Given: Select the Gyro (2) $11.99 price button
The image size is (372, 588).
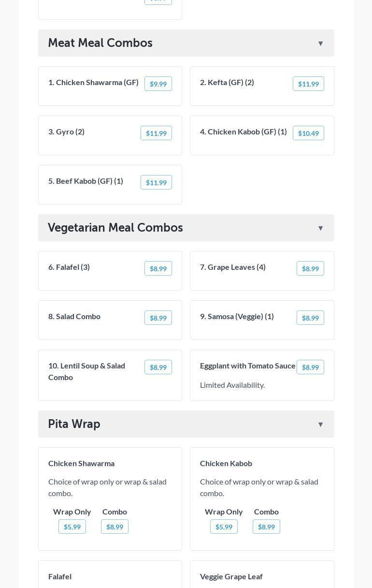Looking at the screenshot, I should click(156, 133).
